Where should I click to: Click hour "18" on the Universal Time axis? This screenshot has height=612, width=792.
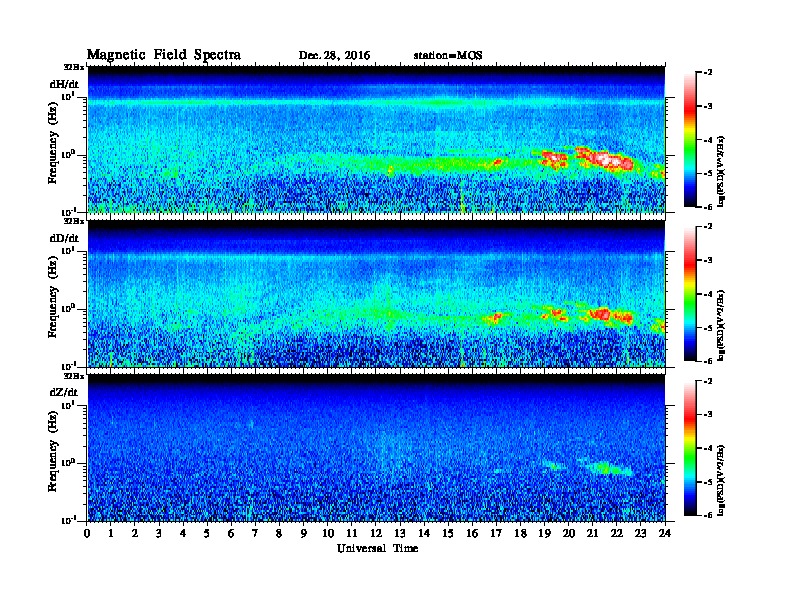point(520,533)
